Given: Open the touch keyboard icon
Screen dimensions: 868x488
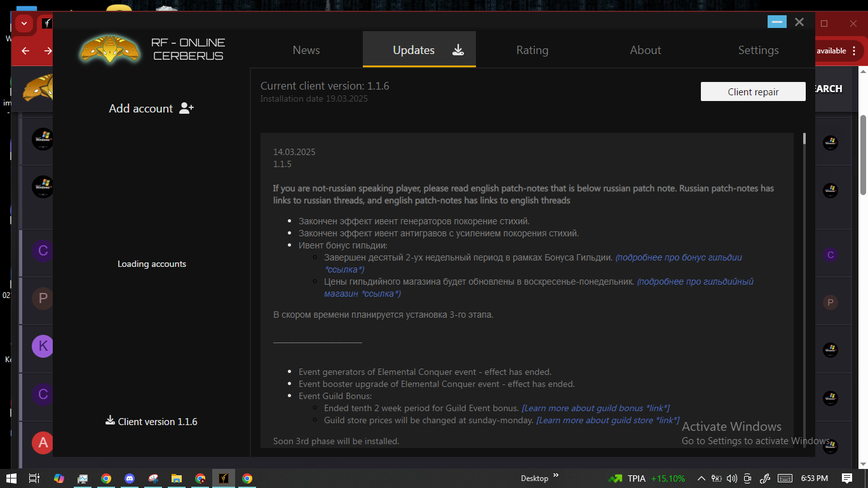Looking at the screenshot, I should [x=785, y=478].
